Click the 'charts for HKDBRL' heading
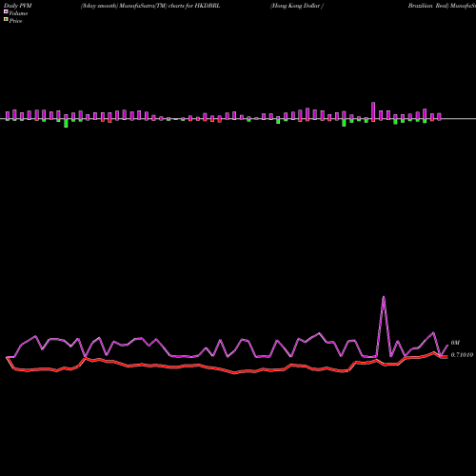476x476 pixels. [194, 6]
